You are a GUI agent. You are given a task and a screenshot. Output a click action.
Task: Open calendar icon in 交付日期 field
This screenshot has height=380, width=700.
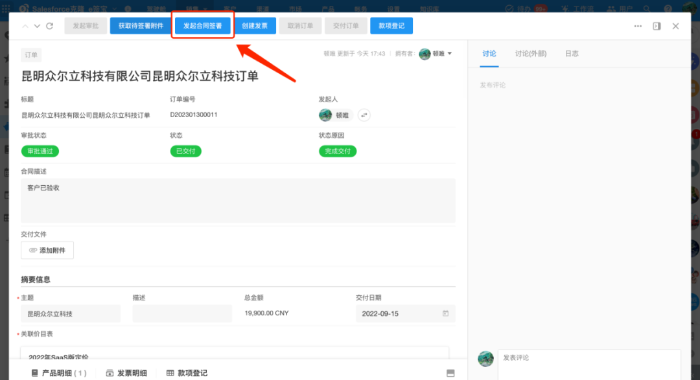click(x=446, y=313)
